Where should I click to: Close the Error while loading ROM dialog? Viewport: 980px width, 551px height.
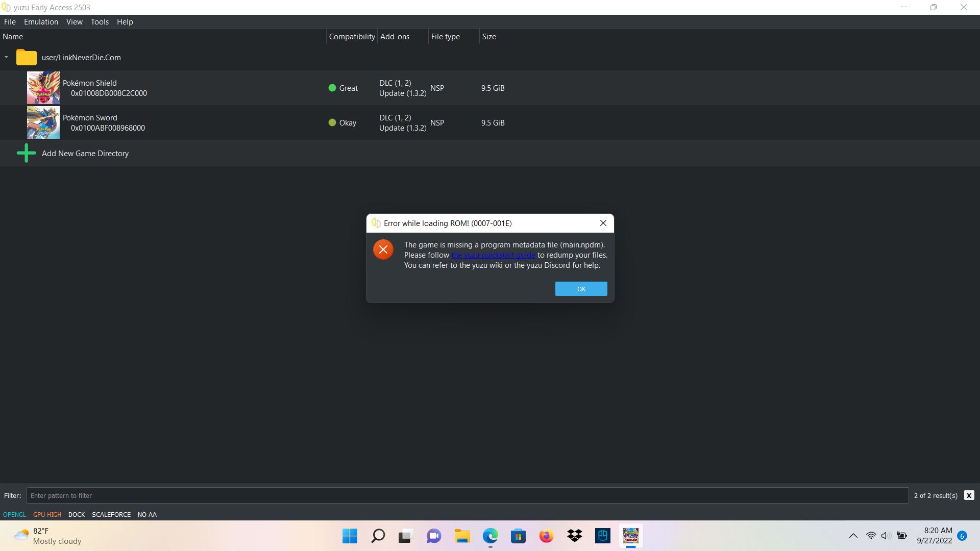pos(603,223)
